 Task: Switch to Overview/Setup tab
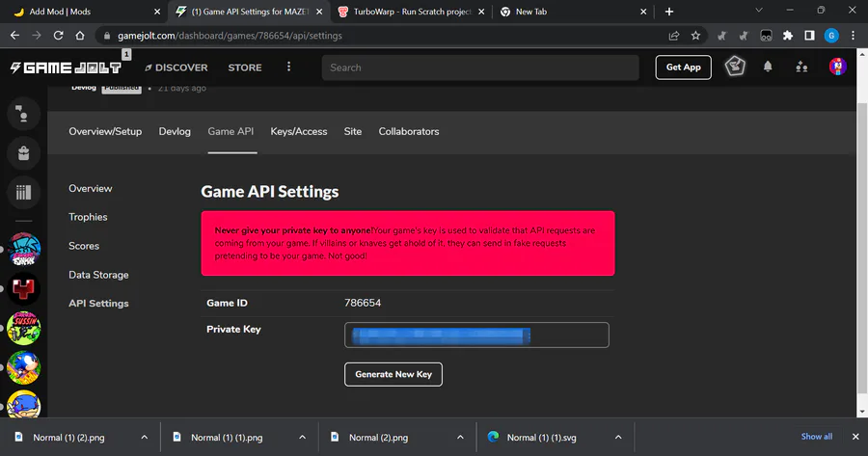pos(105,132)
